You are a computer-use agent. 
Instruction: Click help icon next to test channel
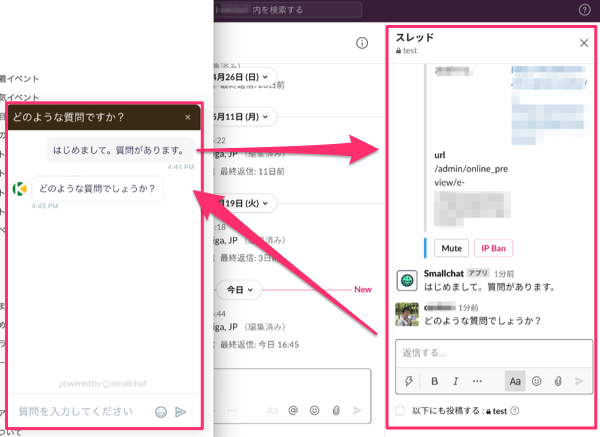(x=515, y=411)
